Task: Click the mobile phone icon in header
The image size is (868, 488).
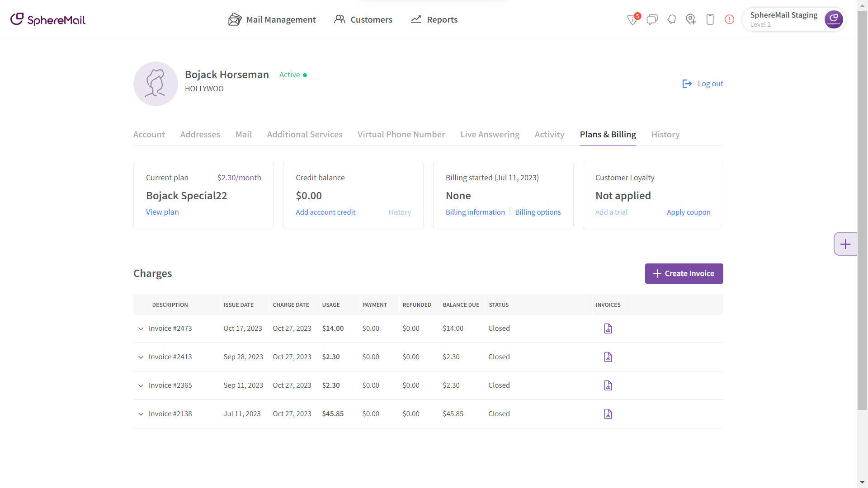Action: [710, 19]
